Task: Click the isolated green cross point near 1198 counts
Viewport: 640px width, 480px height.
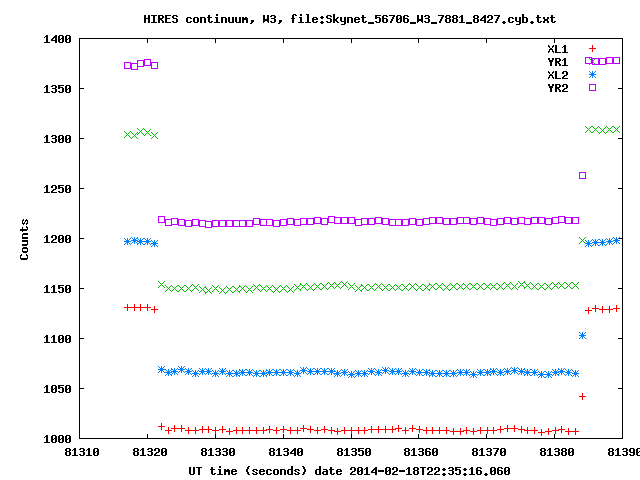Action: pyautogui.click(x=582, y=240)
